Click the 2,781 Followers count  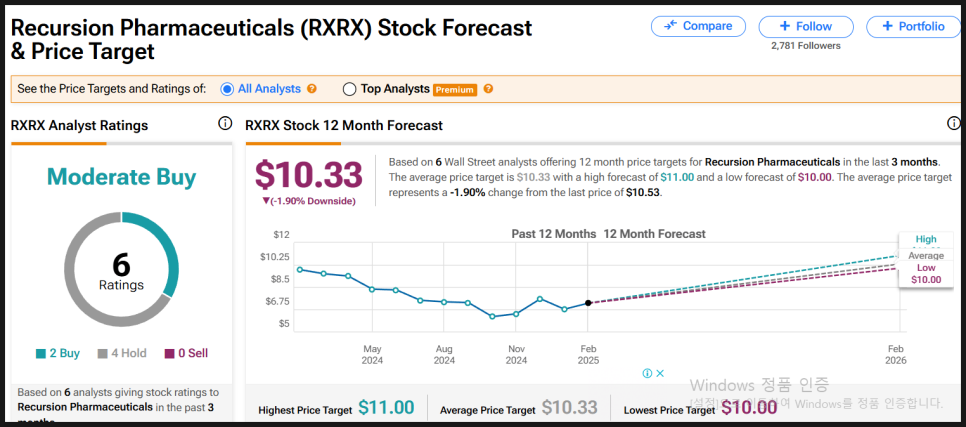point(806,46)
